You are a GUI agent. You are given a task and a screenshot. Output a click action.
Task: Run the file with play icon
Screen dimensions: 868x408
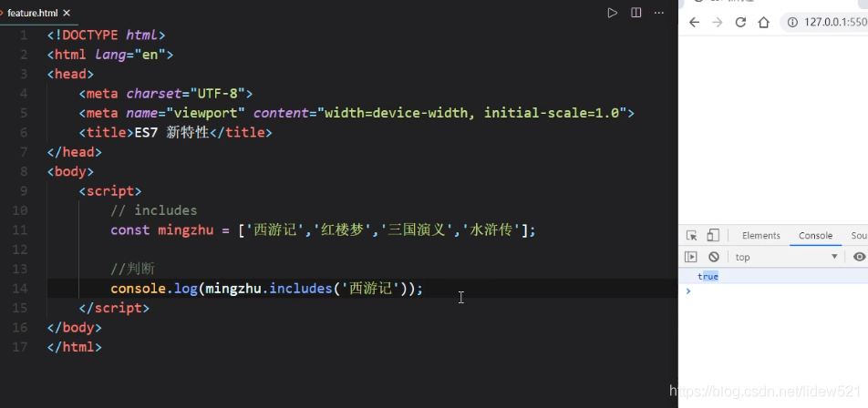(x=613, y=13)
